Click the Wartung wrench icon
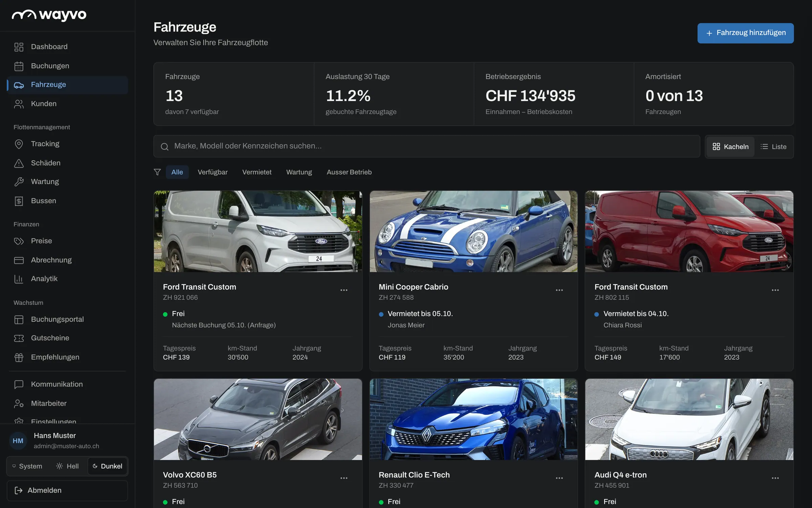The width and height of the screenshot is (812, 508). (x=19, y=182)
